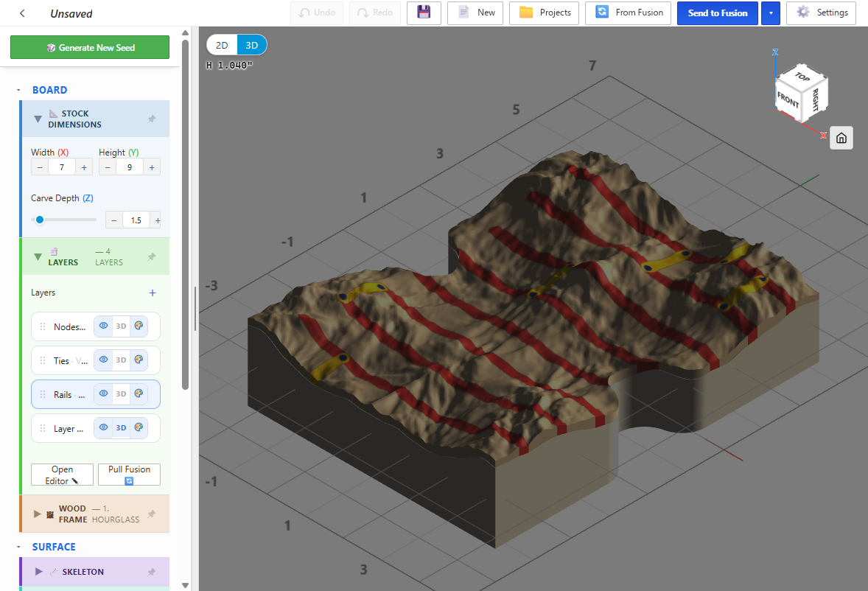This screenshot has height=591, width=868.
Task: Click the Pull Fusion button
Action: click(x=129, y=475)
